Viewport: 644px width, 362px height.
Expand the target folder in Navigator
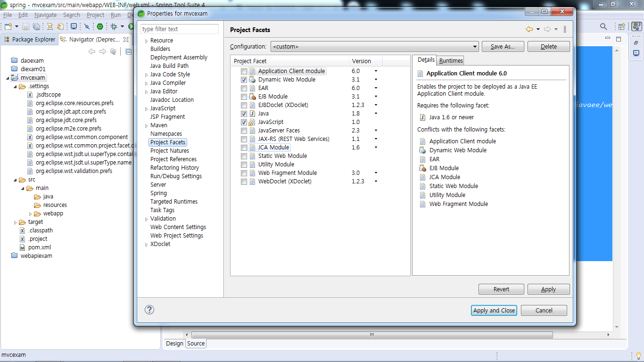tap(15, 222)
